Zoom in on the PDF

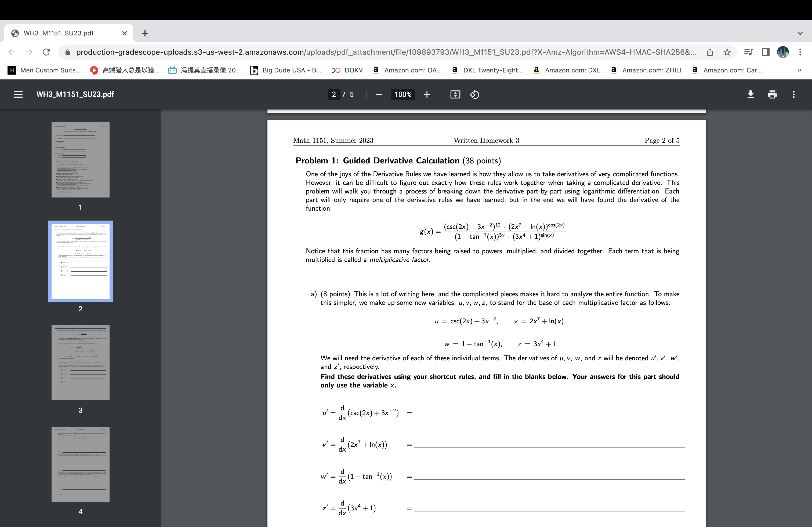(426, 94)
